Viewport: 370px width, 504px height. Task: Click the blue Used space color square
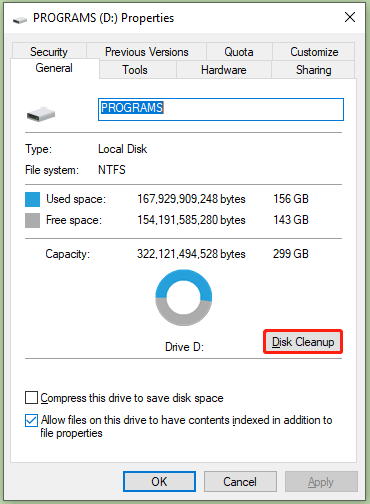point(32,199)
